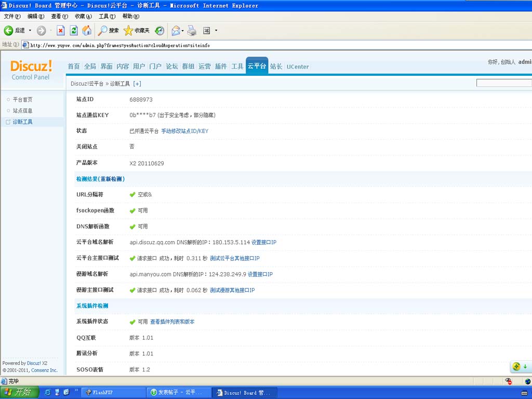Open the 帮助(H) menu
This screenshot has width=532, height=399.
(131, 16)
